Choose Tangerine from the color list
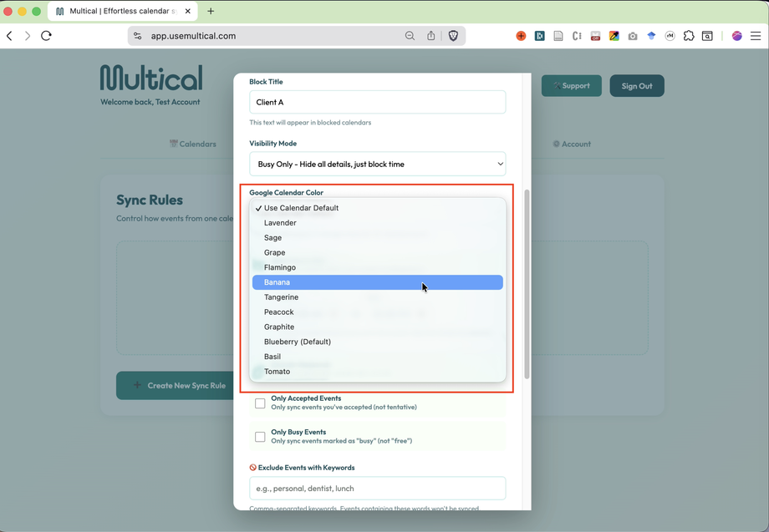This screenshot has height=532, width=769. tap(377, 296)
